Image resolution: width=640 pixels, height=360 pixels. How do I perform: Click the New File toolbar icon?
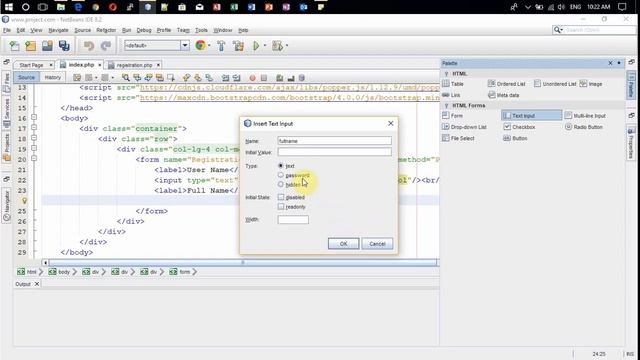[14, 46]
